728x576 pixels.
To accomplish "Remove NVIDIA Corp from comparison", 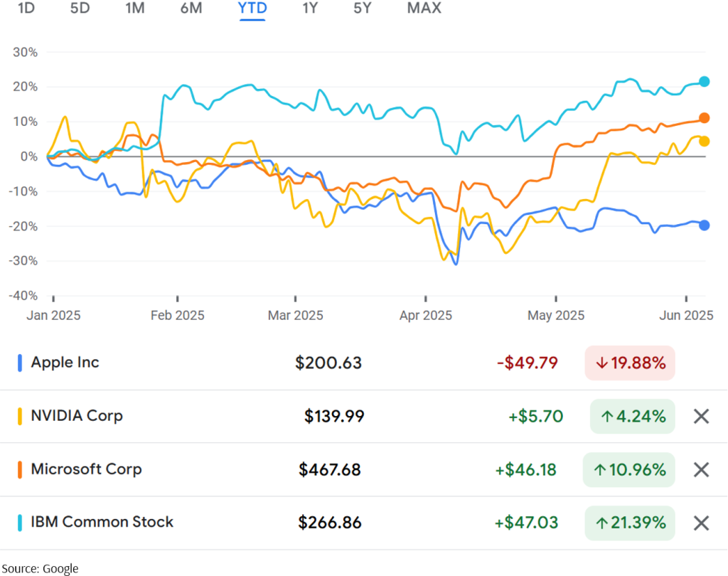I will click(701, 416).
